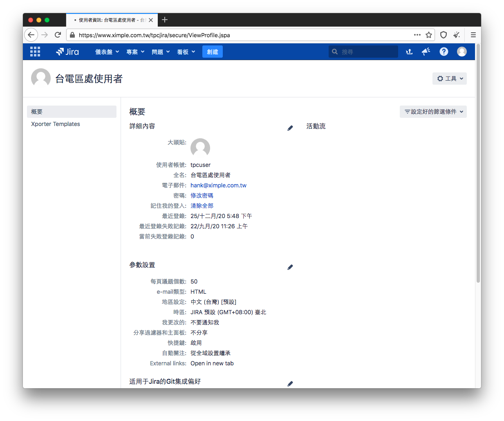
Task: Click the 不分享 value
Action: (199, 333)
